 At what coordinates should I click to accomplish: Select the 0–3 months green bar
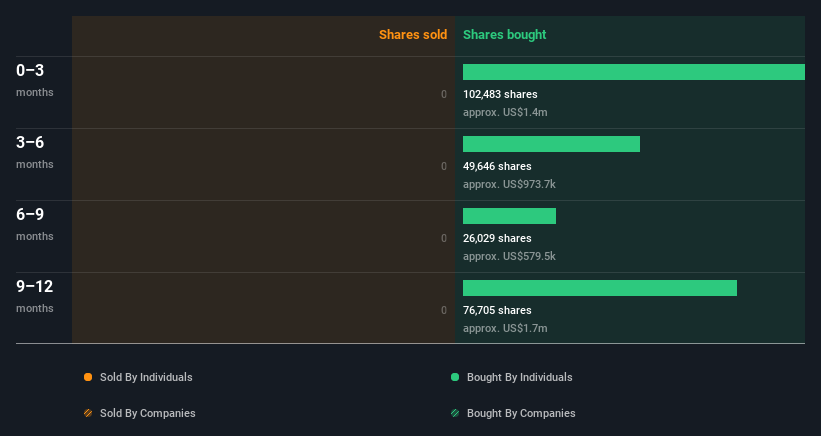pos(634,72)
